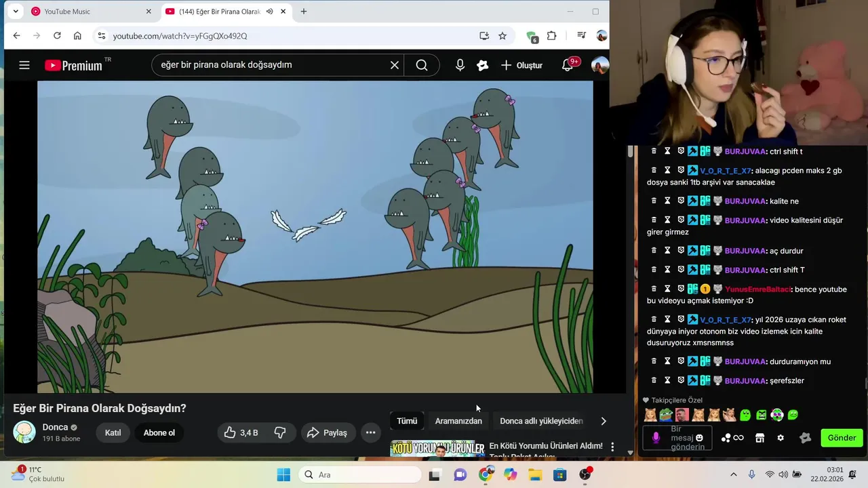
Task: Open Donca channel avatar
Action: (x=24, y=432)
